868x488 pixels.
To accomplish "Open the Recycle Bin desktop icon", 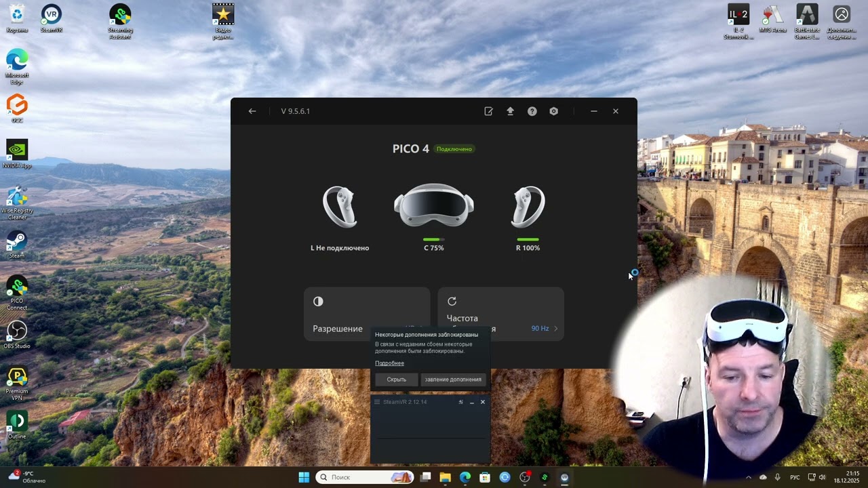I will coord(17,18).
